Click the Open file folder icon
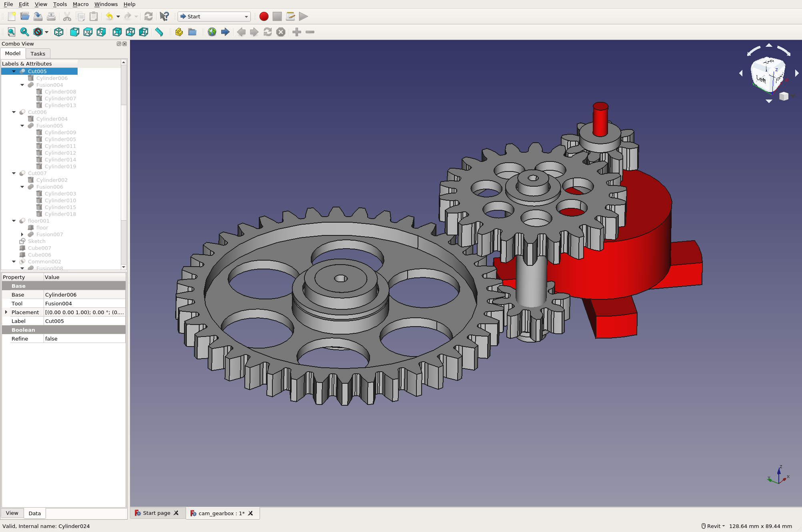Screen dimensions: 802x532 coord(25,16)
